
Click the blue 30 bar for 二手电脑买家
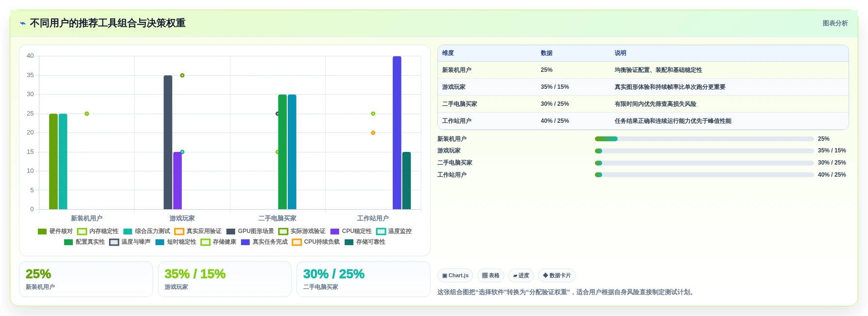(292, 152)
